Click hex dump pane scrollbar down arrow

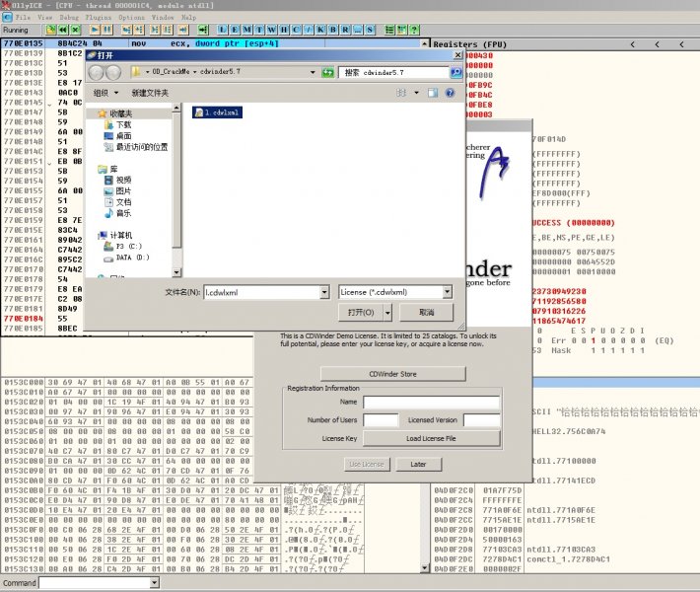[x=424, y=568]
